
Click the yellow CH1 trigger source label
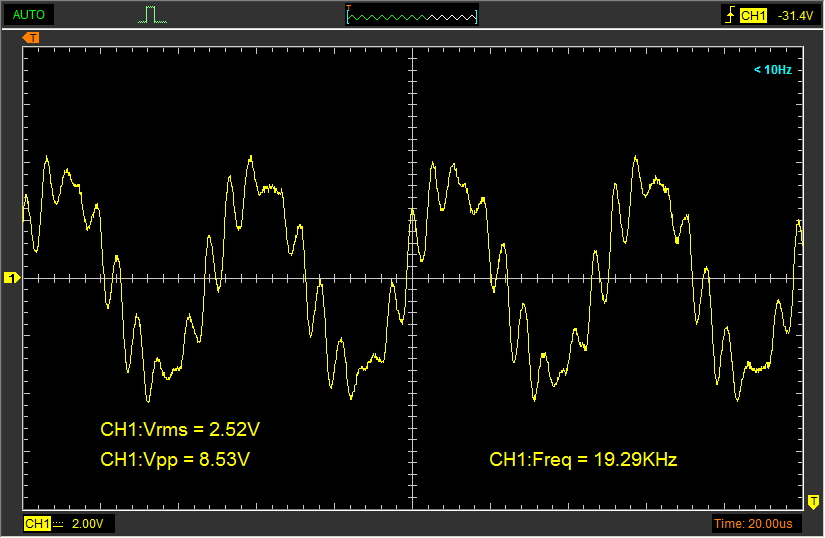tap(753, 16)
